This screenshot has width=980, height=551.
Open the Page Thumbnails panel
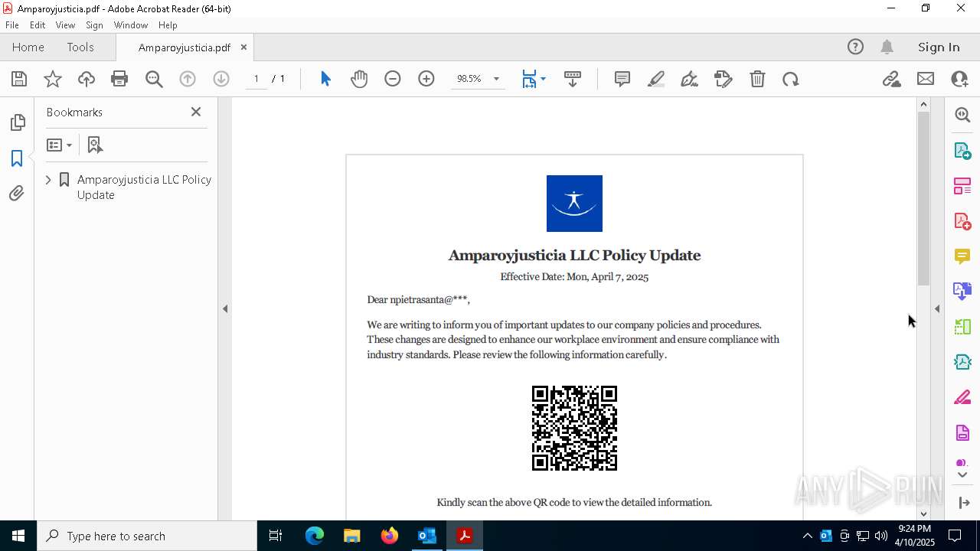pos(17,122)
